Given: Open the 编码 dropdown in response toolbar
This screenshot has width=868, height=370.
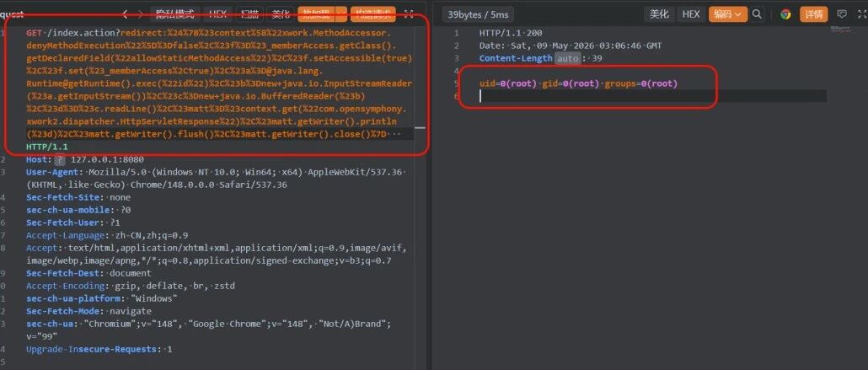Looking at the screenshot, I should (x=728, y=14).
